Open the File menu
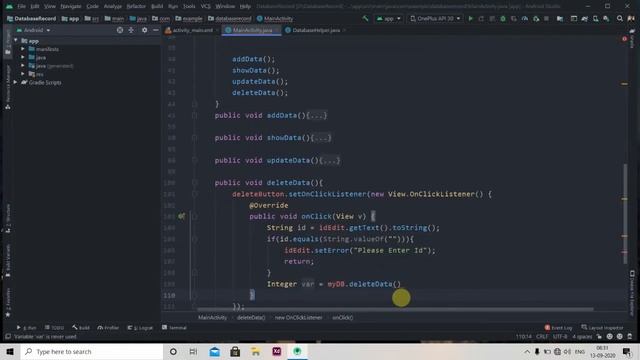 pos(22,6)
